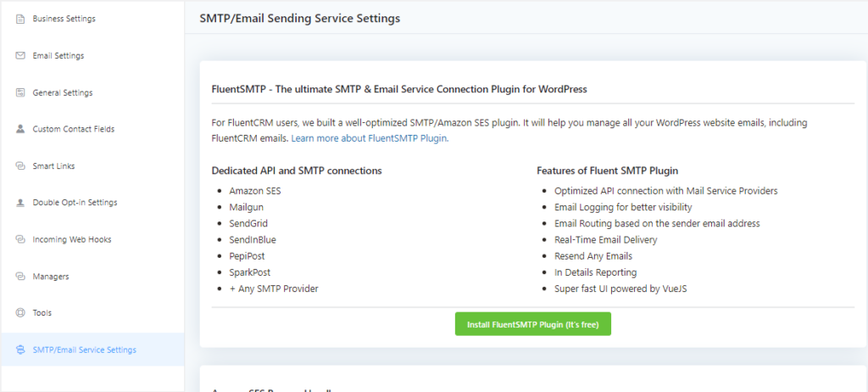Click the General Settings icon
The image size is (868, 392).
[20, 92]
